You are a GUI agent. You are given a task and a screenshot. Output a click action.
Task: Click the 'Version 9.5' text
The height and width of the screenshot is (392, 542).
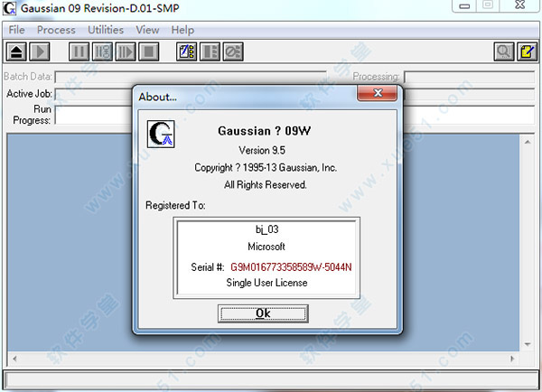click(262, 150)
